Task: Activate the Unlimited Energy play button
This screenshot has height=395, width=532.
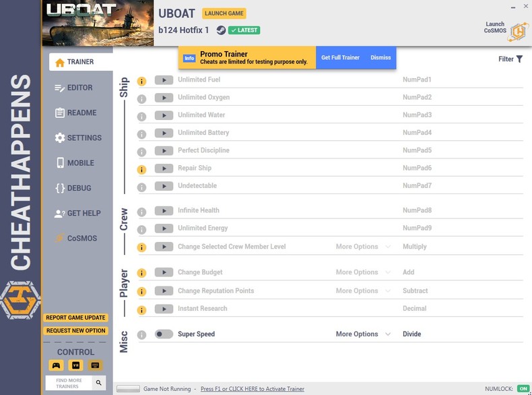Action: 164,229
